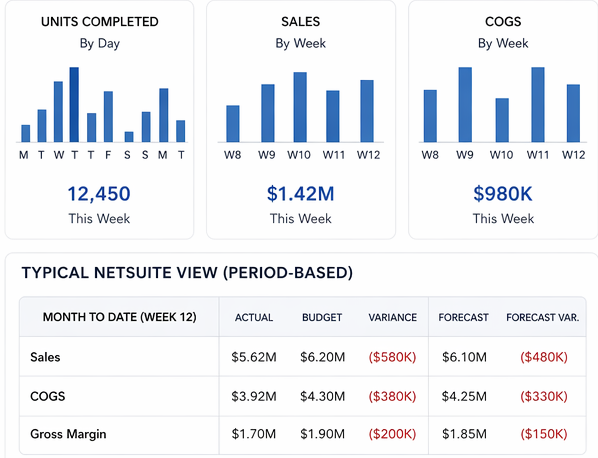Click the UNITS COMPLETED card title
Image resolution: width=598 pixels, height=458 pixels.
coord(100,22)
